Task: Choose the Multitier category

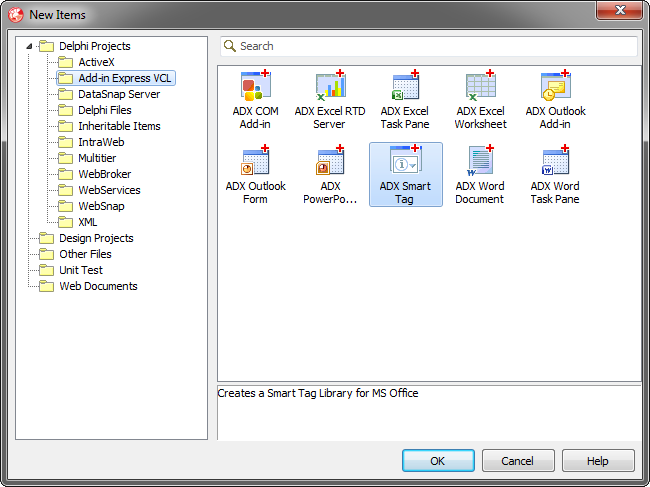Action: click(x=87, y=158)
